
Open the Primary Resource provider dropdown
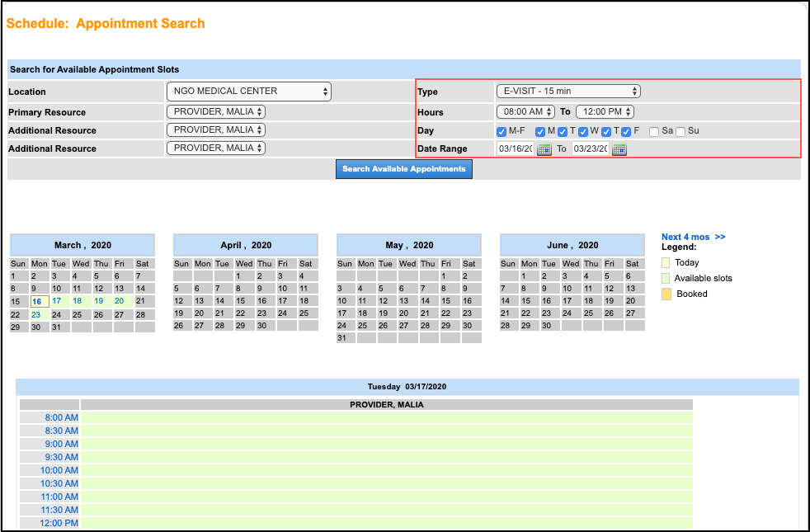(x=215, y=111)
